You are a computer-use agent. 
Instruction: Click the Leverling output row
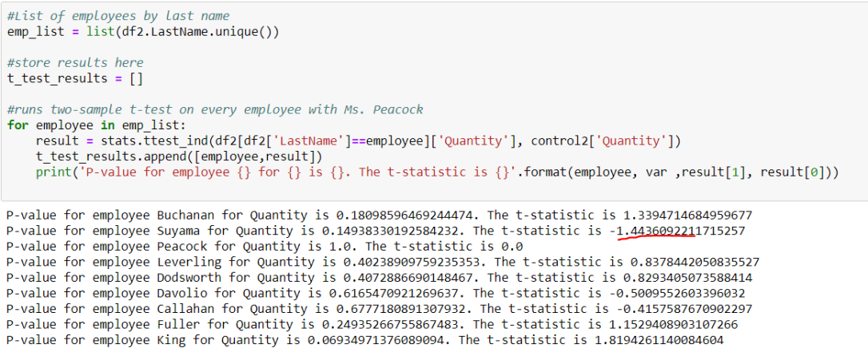(x=383, y=262)
